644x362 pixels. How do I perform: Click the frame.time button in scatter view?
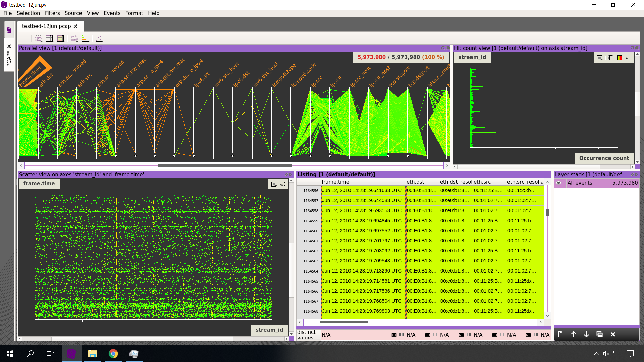pos(39,183)
